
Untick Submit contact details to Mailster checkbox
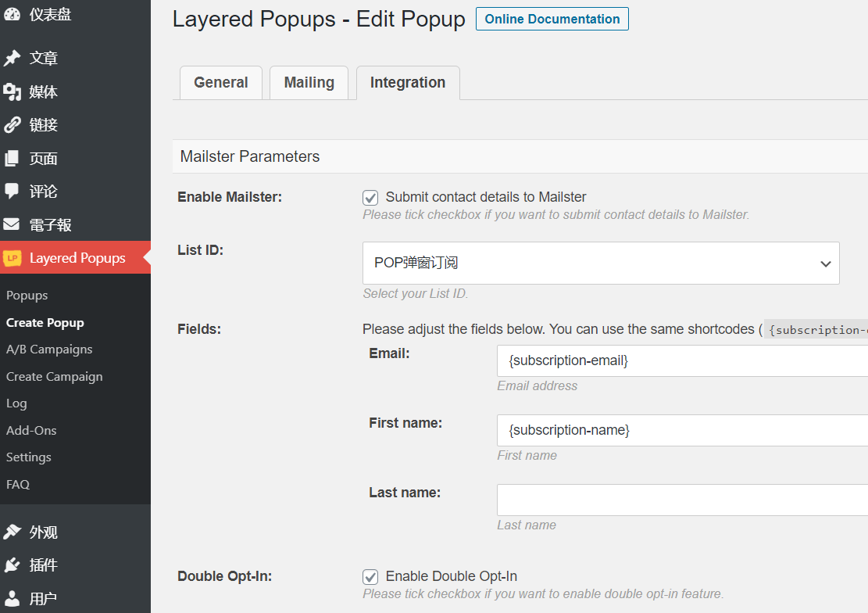click(370, 197)
